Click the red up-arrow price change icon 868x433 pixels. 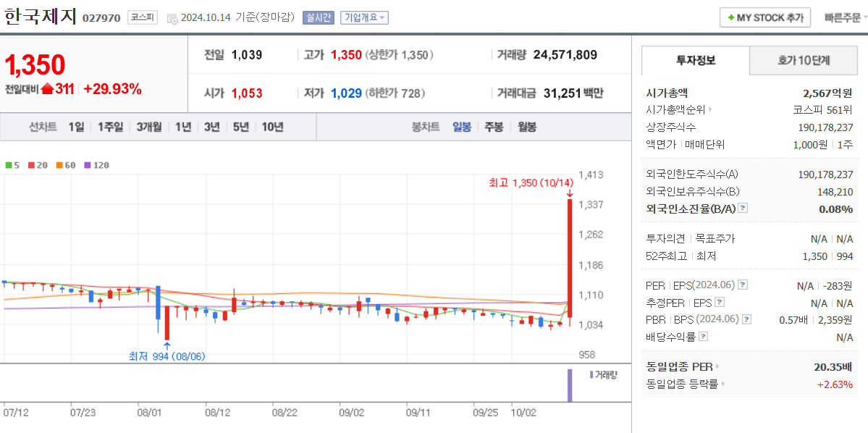pos(47,88)
